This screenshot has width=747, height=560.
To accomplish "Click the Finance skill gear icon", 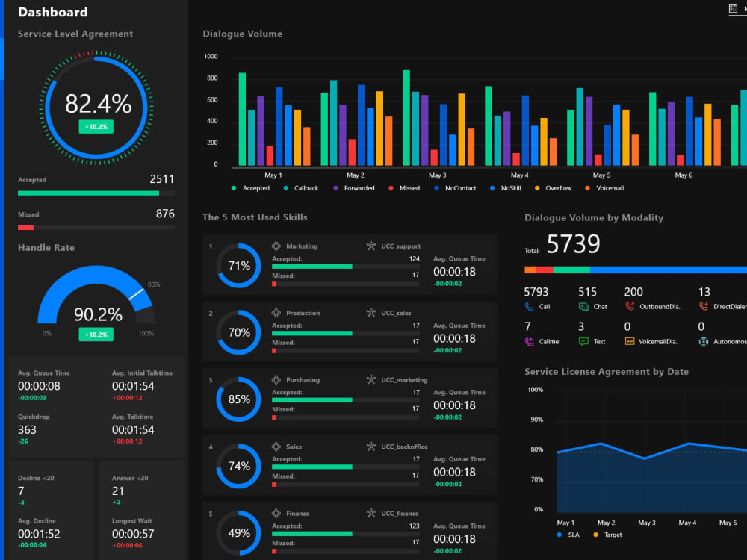I will 276,513.
